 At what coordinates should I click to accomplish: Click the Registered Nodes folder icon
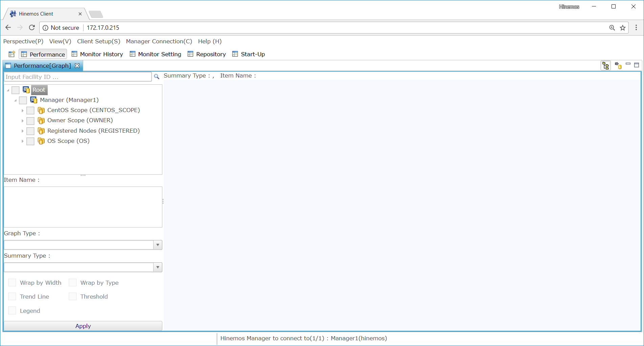click(41, 131)
